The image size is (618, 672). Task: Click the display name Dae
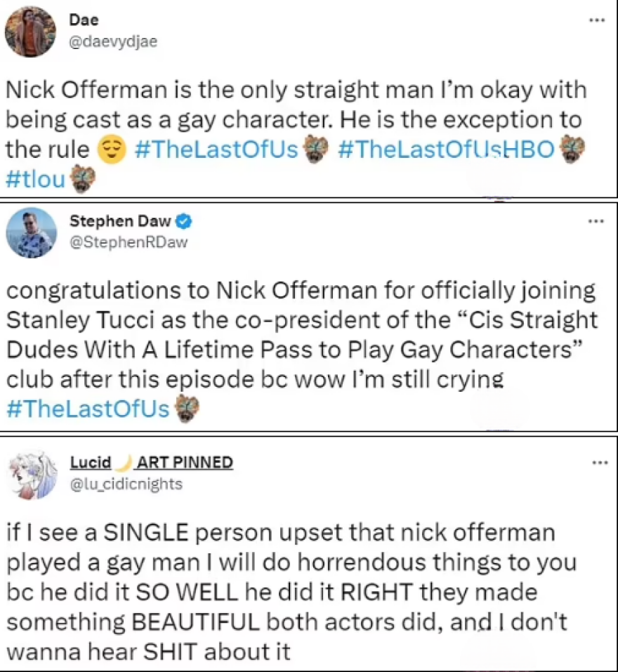[79, 20]
